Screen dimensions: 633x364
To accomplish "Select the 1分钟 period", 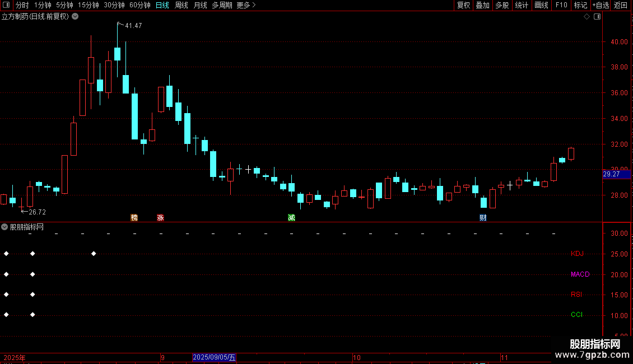I will point(43,5).
